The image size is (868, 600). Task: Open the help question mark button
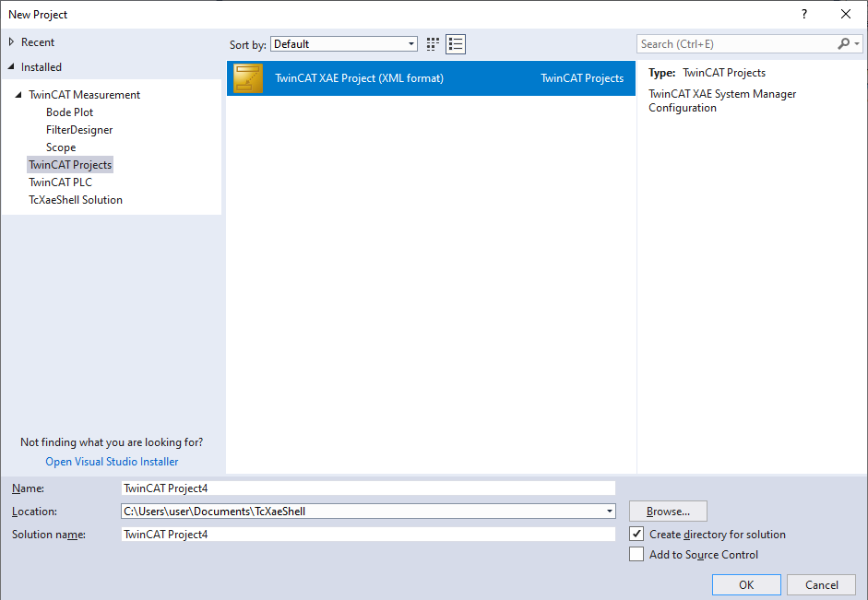pos(804,15)
